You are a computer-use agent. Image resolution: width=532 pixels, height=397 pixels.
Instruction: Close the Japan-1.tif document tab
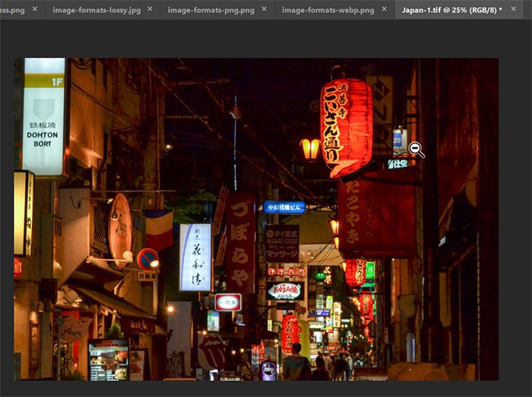tap(513, 9)
